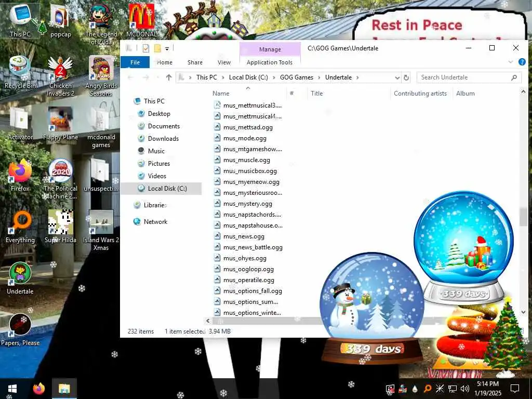Viewport: 532px width, 399px height.
Task: Launch Island Wars 2 Xmas shortcut
Action: pyautogui.click(x=101, y=231)
